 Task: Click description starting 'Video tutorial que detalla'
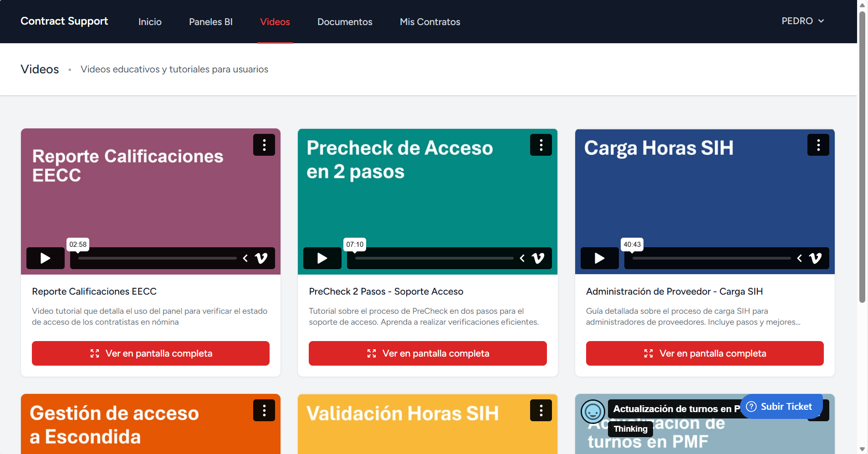click(150, 316)
